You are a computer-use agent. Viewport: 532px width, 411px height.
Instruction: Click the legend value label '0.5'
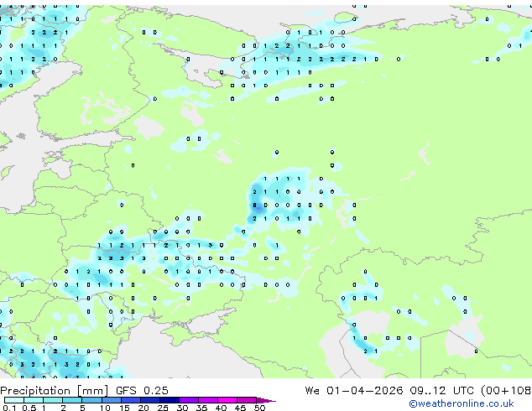point(29,408)
